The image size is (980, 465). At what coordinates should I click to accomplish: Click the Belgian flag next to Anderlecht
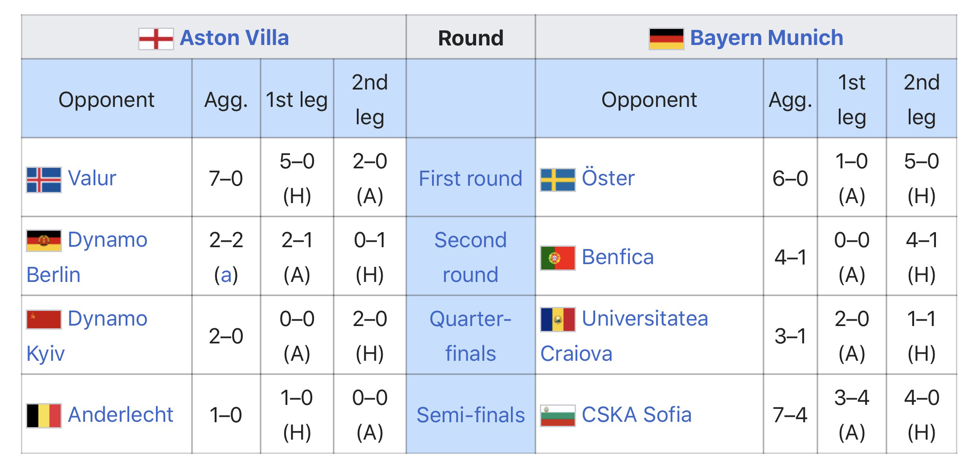(x=44, y=416)
